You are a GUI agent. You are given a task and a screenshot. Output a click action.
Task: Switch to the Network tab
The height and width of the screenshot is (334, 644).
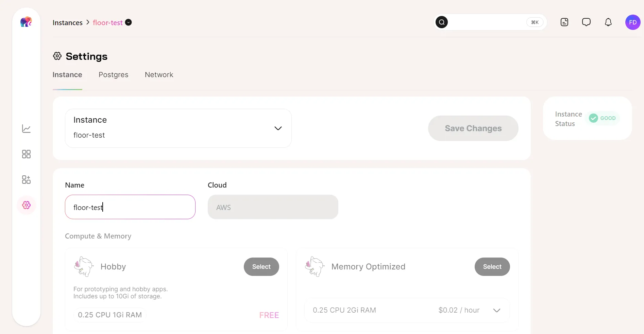159,75
